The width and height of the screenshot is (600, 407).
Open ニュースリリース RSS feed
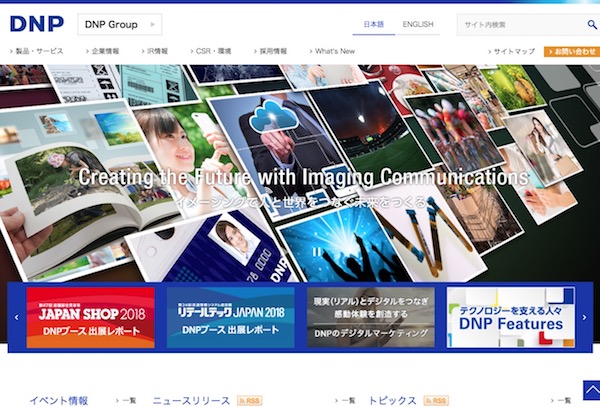coord(249,400)
